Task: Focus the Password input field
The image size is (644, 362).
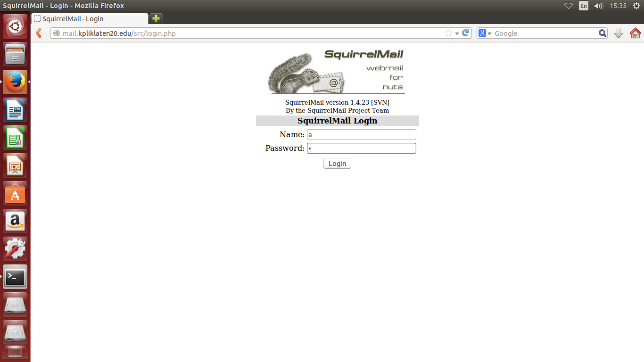Action: [362, 148]
